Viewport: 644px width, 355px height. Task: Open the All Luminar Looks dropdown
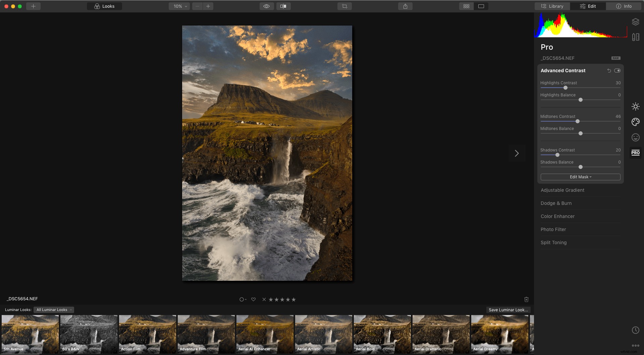(x=54, y=310)
